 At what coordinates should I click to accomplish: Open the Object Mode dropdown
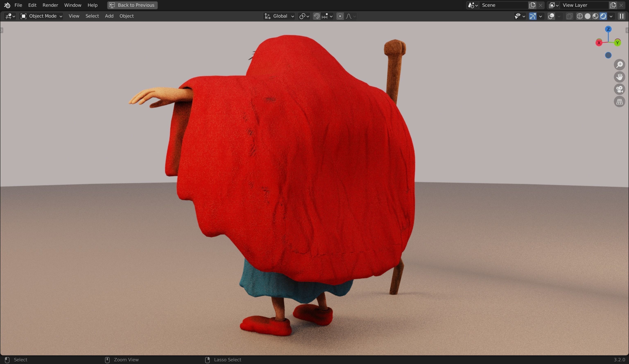pos(41,16)
